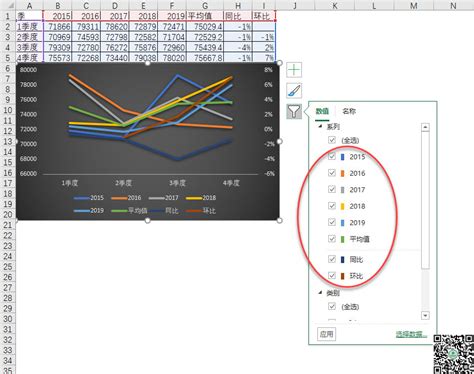
Task: Select the 数值 tab
Action: (x=322, y=111)
